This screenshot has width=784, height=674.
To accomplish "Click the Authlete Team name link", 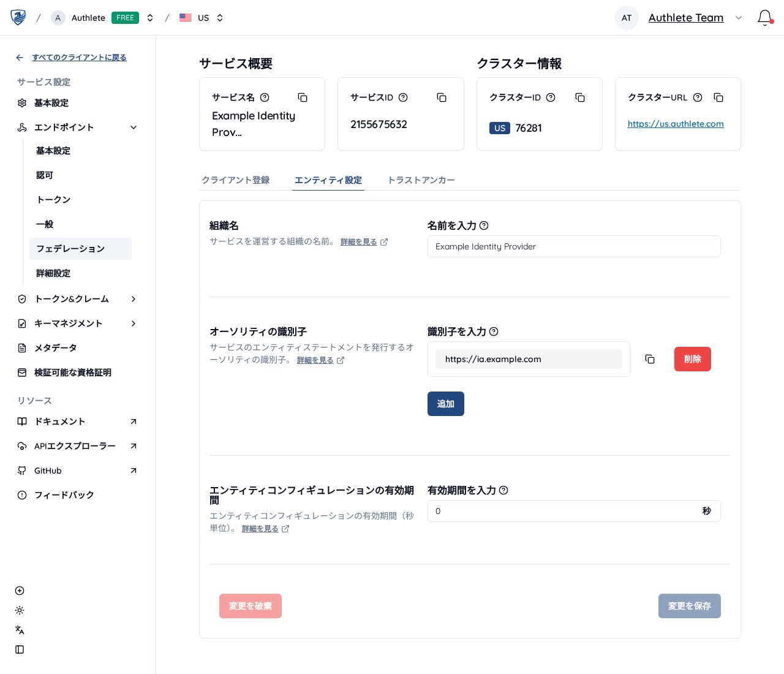I will (x=686, y=18).
